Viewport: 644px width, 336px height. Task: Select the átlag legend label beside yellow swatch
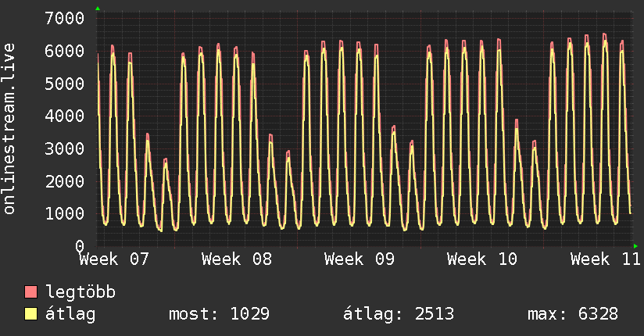(x=70, y=314)
